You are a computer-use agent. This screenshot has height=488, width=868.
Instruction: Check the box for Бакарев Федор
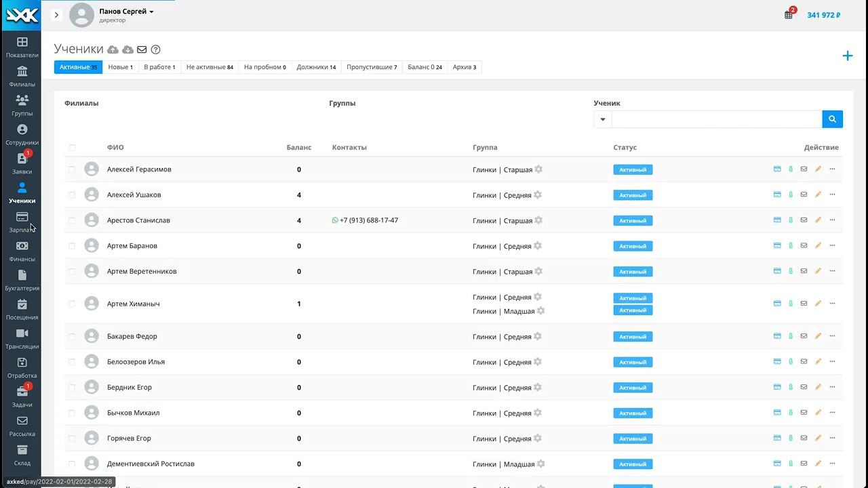(72, 336)
